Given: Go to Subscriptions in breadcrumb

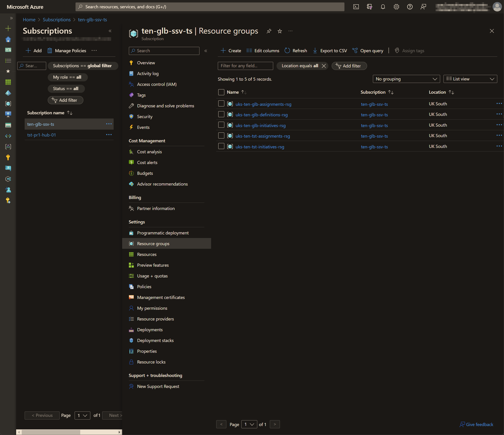Looking at the screenshot, I should (x=57, y=20).
